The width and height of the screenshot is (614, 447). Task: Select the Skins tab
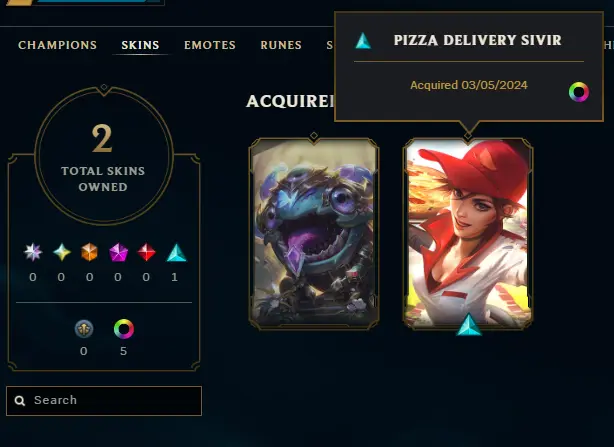140,45
